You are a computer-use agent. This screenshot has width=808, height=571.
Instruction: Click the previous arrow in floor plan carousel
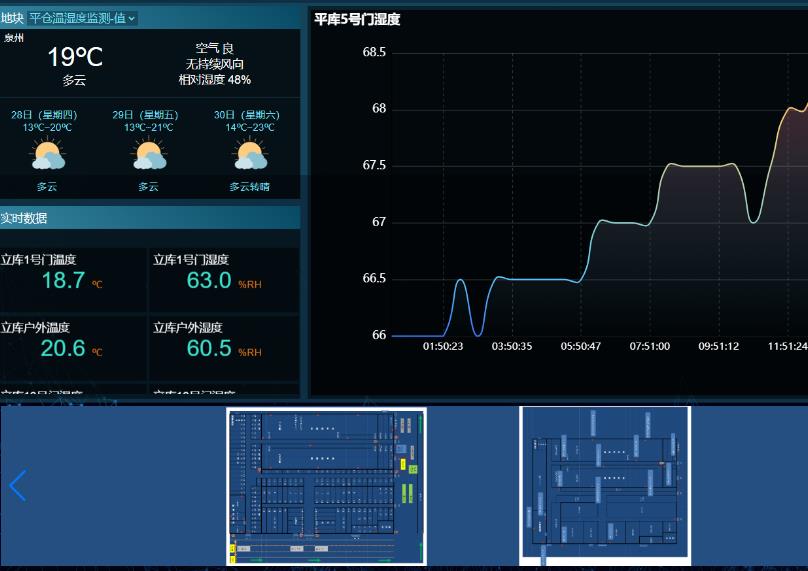pos(17,486)
